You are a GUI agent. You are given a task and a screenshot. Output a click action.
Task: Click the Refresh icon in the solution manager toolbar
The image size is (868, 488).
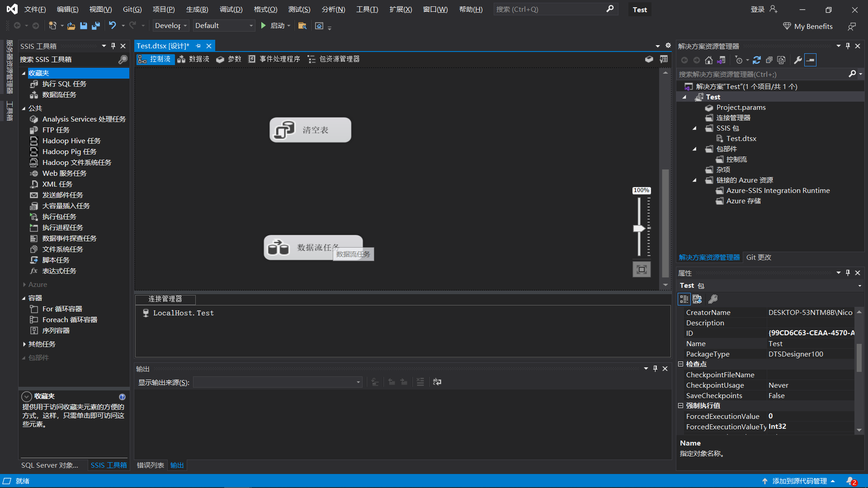(x=757, y=60)
